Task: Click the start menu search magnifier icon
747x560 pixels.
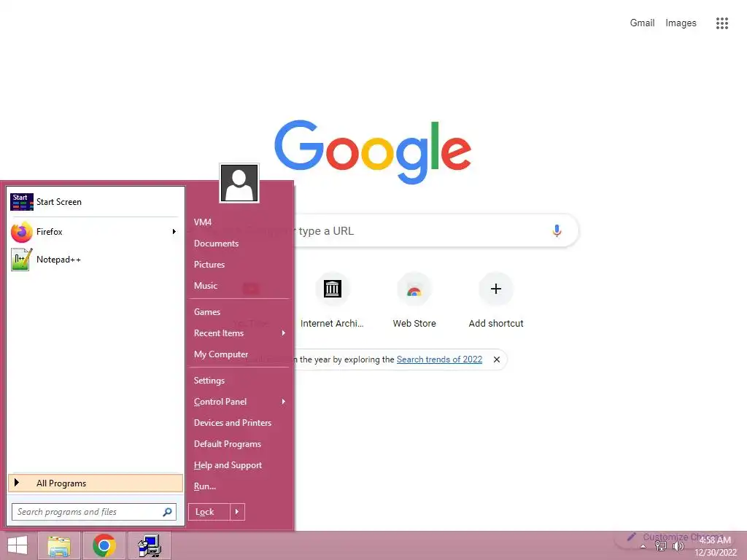Action: 167,512
